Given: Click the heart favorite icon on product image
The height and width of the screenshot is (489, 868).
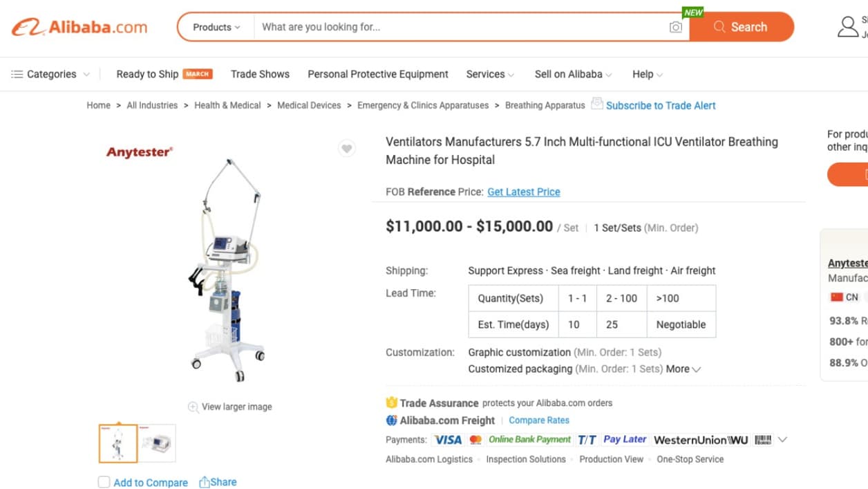Looking at the screenshot, I should click(x=347, y=149).
